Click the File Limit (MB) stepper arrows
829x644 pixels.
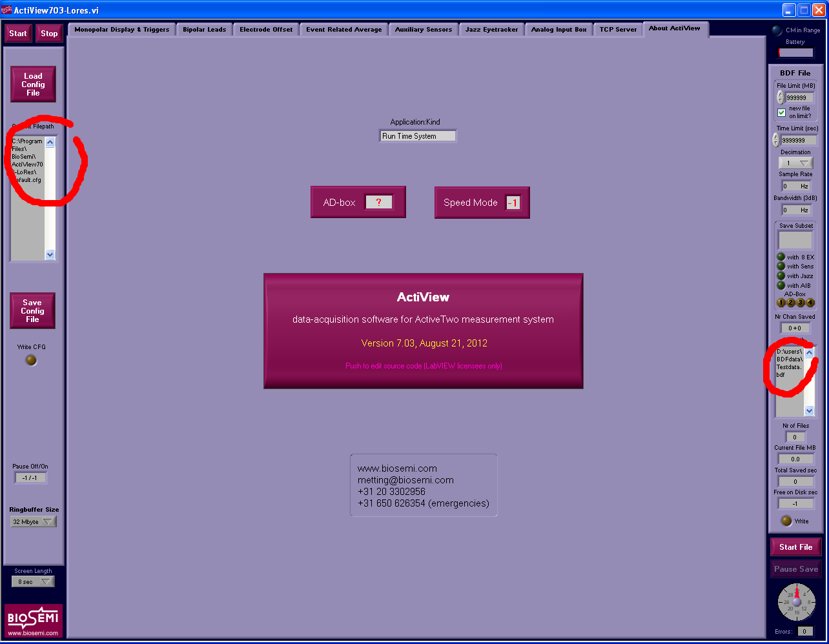tap(780, 97)
